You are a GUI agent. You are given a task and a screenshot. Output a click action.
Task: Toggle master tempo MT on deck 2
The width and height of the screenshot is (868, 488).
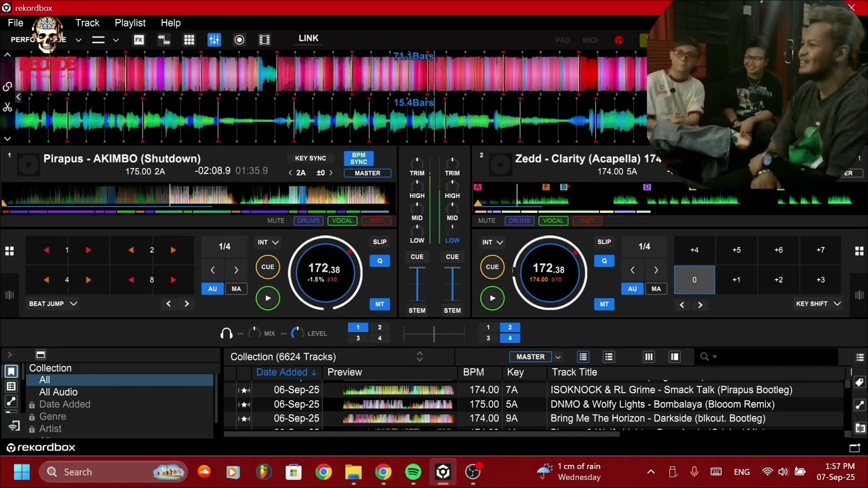pos(604,304)
